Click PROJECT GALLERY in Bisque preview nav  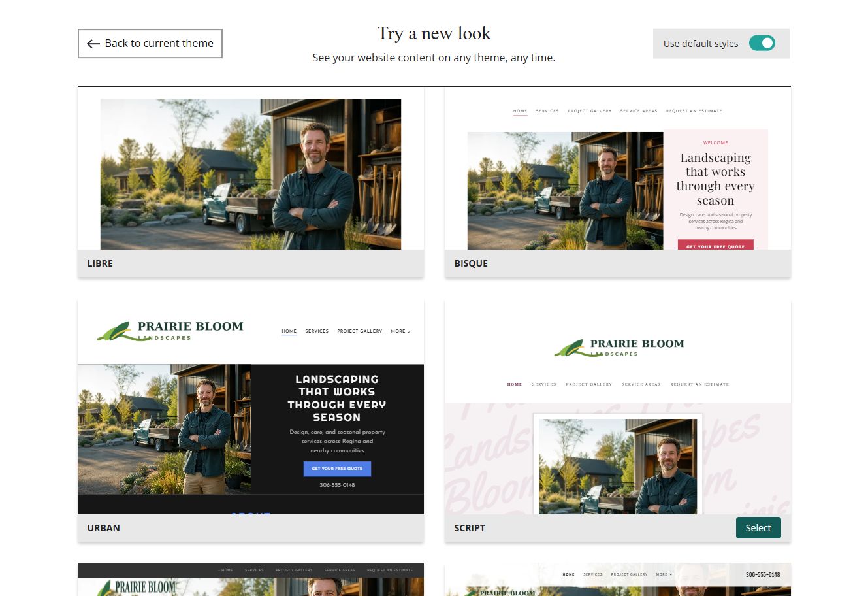click(x=590, y=111)
